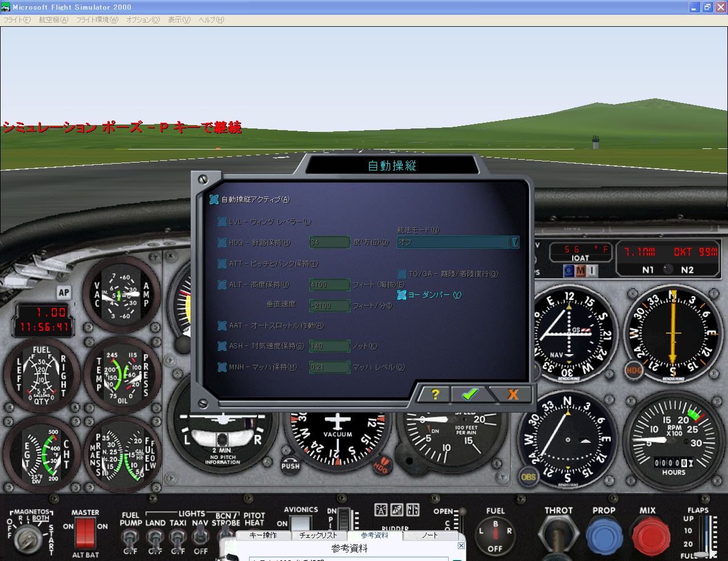Click the digital clock reading 11:56:41

tap(44, 327)
